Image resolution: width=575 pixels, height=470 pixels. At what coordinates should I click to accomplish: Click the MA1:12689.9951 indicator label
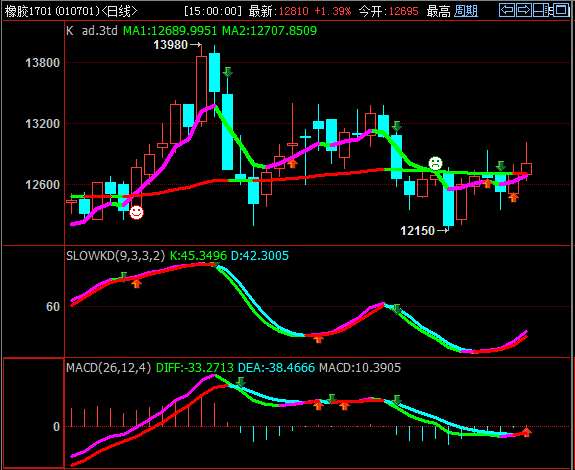pos(170,30)
